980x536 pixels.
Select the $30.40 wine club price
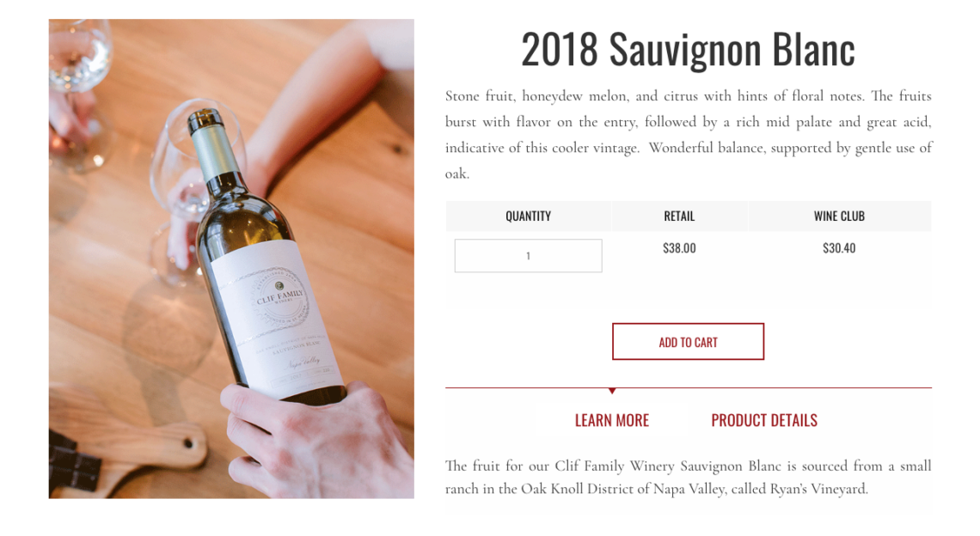tap(839, 248)
